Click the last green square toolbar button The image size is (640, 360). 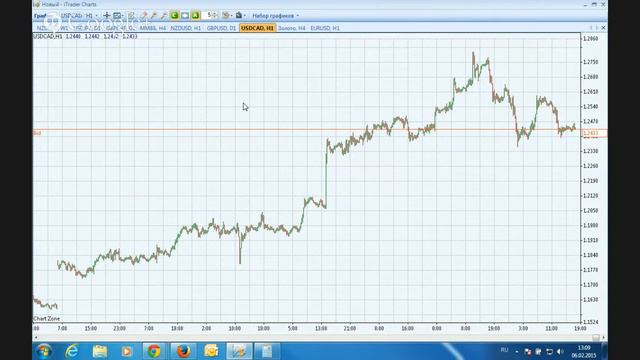pyautogui.click(x=196, y=16)
